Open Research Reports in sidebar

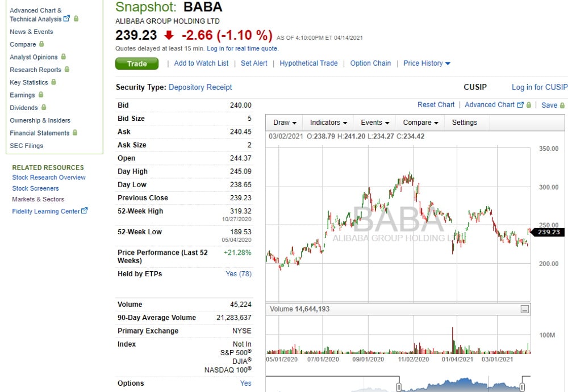pyautogui.click(x=35, y=70)
